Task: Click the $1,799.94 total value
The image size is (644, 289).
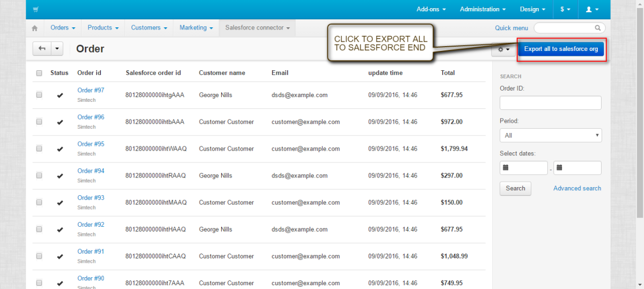Action: coord(454,149)
